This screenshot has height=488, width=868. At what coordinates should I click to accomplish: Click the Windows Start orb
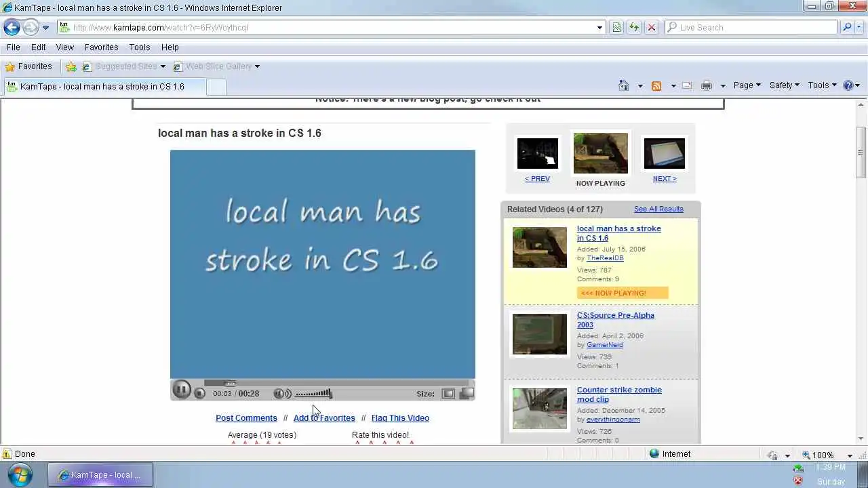pyautogui.click(x=20, y=474)
